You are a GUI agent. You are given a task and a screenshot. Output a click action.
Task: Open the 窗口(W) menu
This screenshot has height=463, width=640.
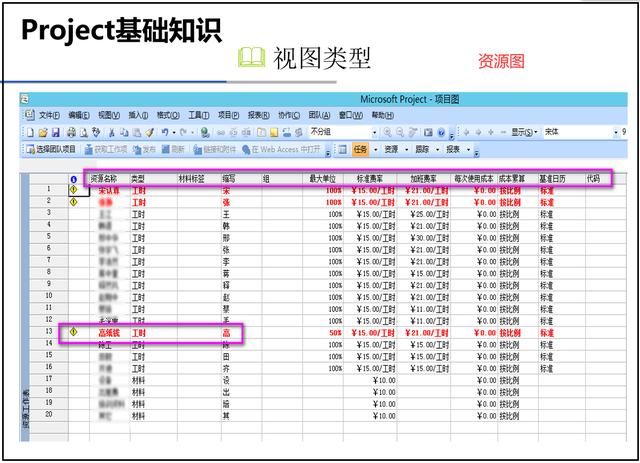coord(351,116)
